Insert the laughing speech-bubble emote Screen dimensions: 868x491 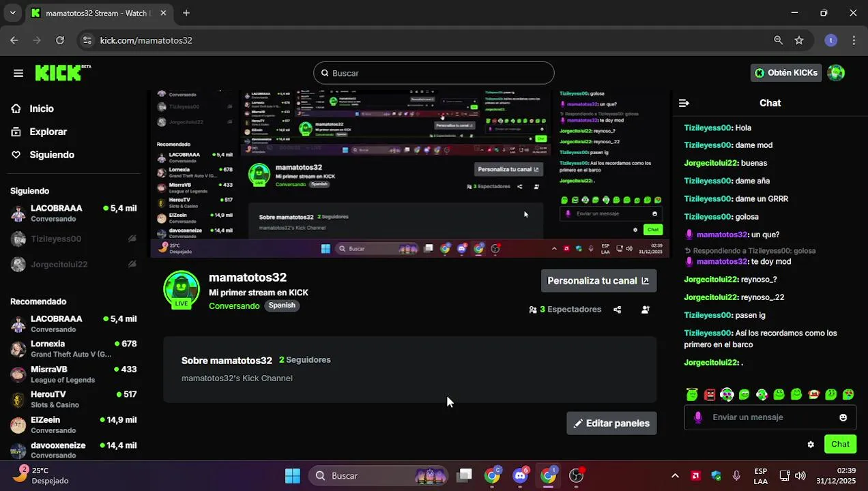pos(744,394)
